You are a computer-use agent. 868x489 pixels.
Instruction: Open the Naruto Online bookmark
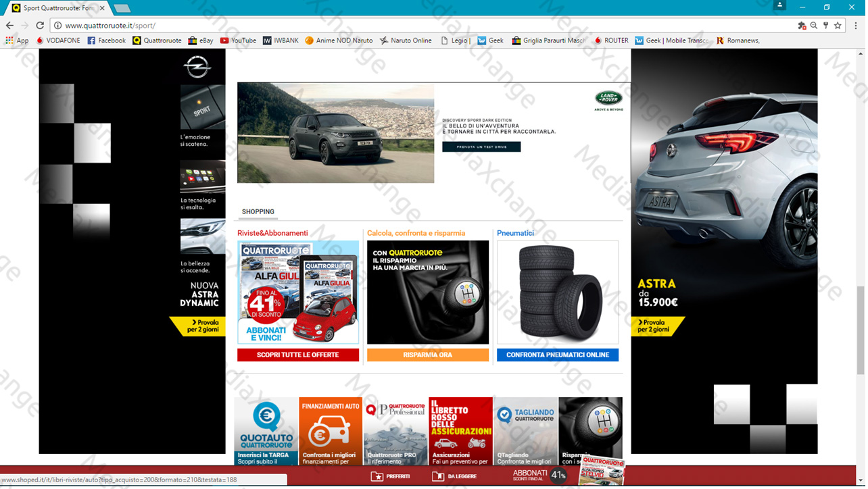pyautogui.click(x=406, y=41)
